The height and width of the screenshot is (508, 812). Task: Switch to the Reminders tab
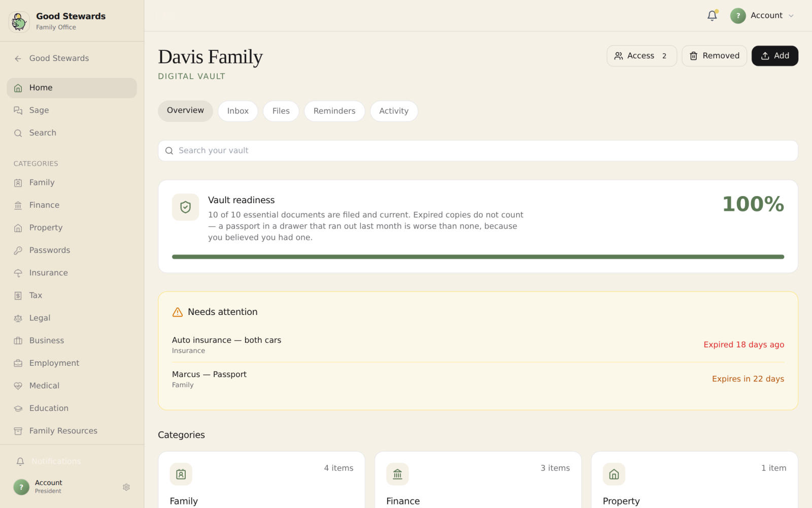point(334,111)
